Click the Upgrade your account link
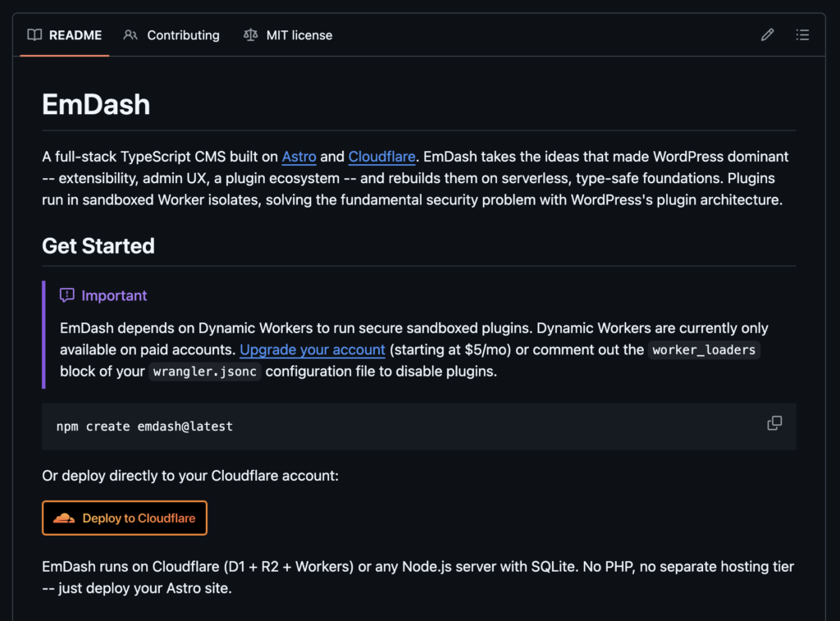The height and width of the screenshot is (621, 840). point(312,349)
